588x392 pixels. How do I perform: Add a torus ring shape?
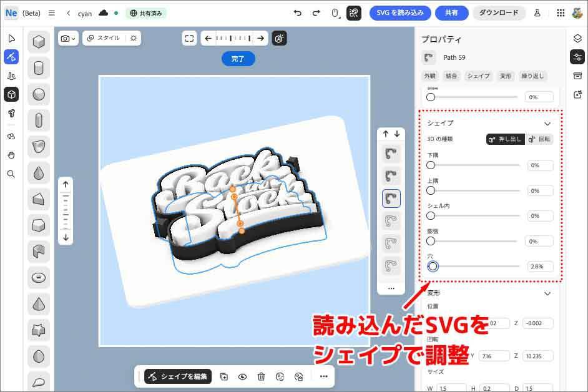tap(39, 278)
